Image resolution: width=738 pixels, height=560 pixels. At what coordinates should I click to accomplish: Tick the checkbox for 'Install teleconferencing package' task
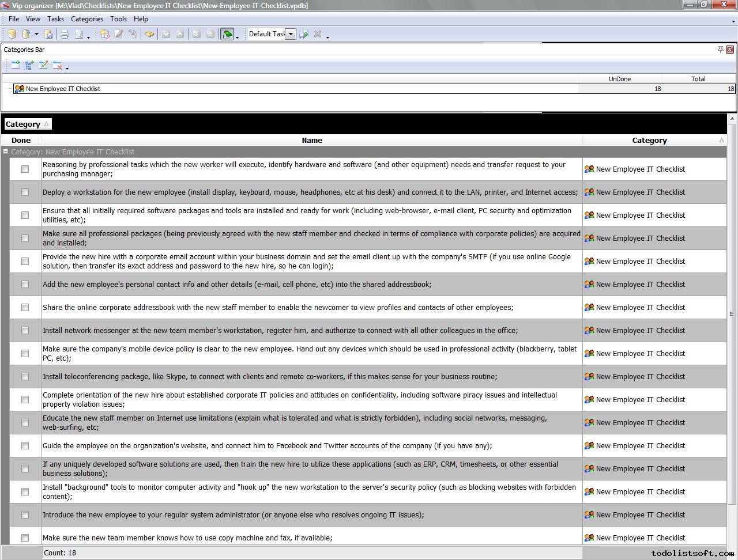25,377
